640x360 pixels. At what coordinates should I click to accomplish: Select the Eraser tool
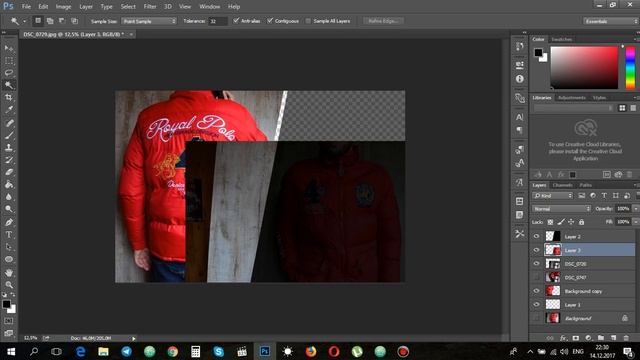point(9,172)
